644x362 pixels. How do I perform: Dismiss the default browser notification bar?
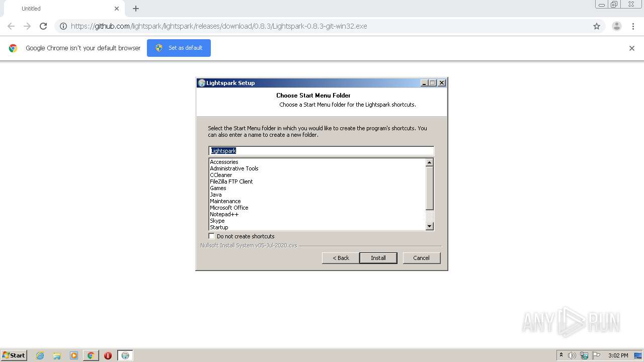[x=632, y=48]
